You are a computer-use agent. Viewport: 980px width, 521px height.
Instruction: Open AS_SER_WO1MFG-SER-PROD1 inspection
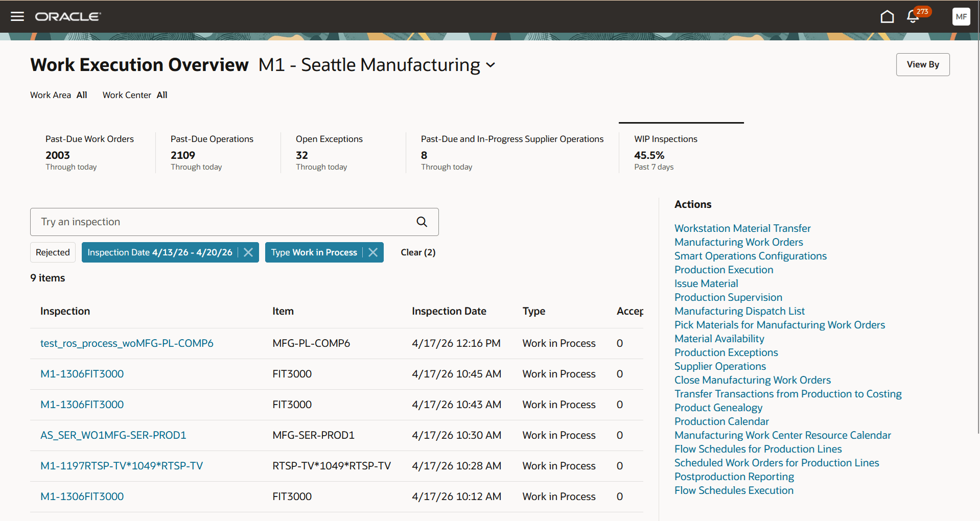click(x=113, y=435)
